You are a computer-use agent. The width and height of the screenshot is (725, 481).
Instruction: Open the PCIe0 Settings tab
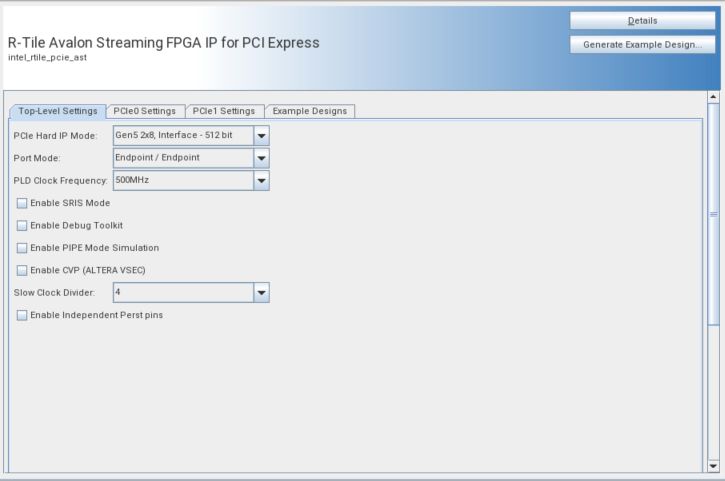pos(145,111)
